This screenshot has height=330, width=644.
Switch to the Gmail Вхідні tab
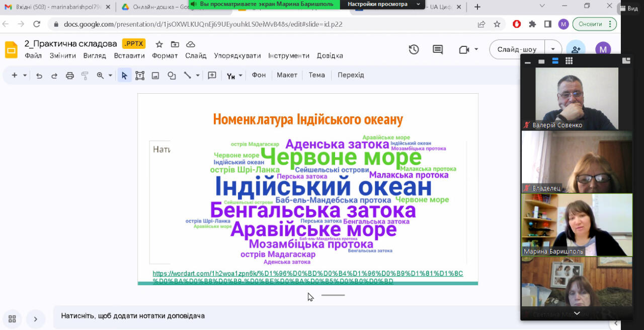point(57,7)
